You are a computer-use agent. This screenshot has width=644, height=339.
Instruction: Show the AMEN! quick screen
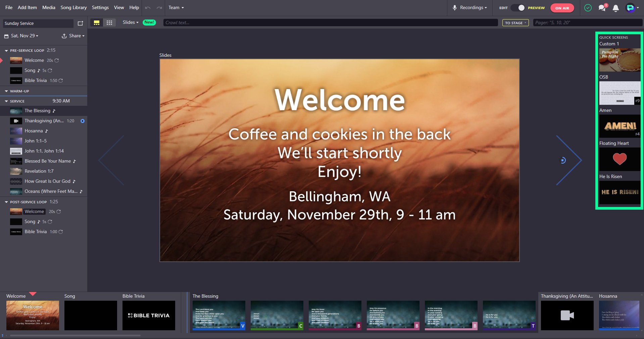point(620,126)
